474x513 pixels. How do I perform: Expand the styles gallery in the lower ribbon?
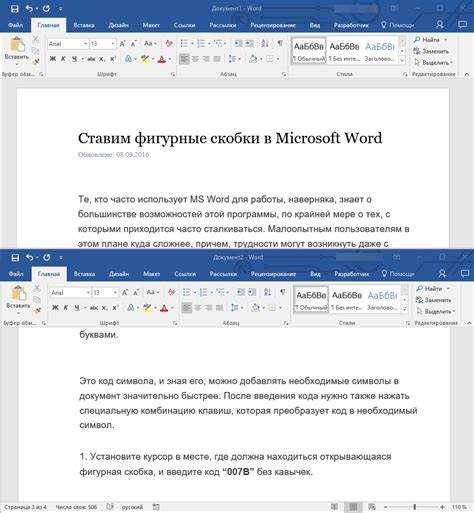[x=405, y=309]
